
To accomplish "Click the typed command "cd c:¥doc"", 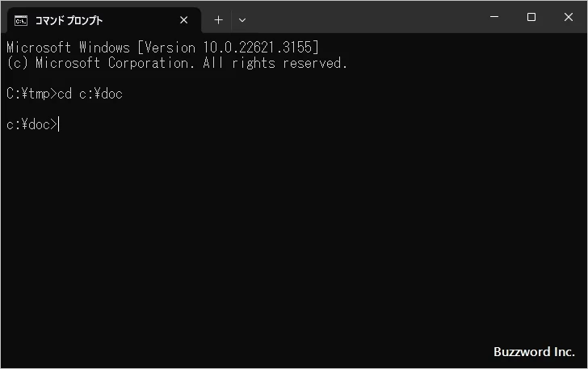I will [90, 94].
